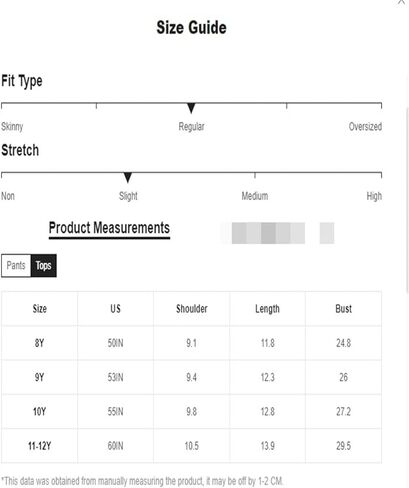Screen dimensions: 409x488
Task: Click the Length column header
Action: (x=267, y=309)
